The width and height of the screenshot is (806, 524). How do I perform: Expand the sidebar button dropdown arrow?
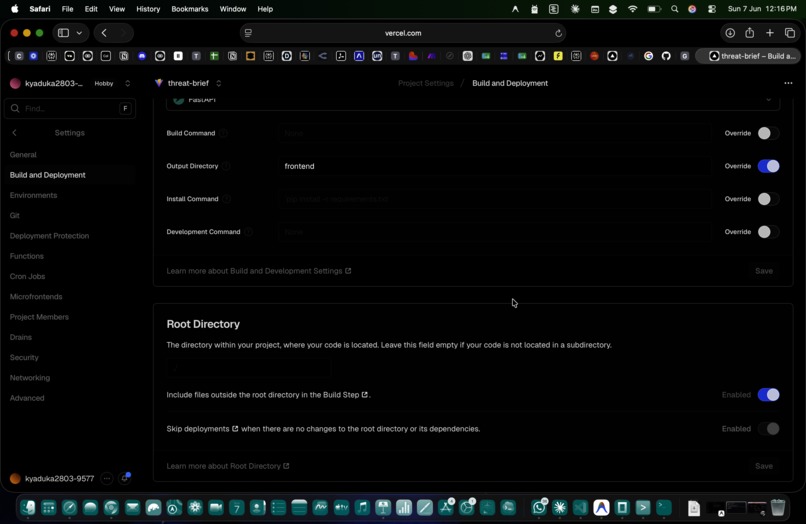pos(79,33)
